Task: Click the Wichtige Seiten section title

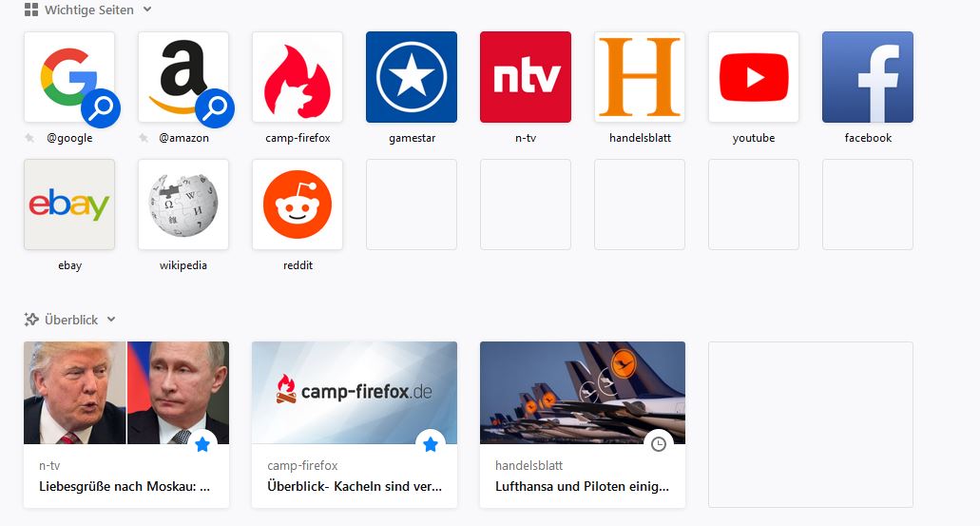Action: [x=88, y=10]
